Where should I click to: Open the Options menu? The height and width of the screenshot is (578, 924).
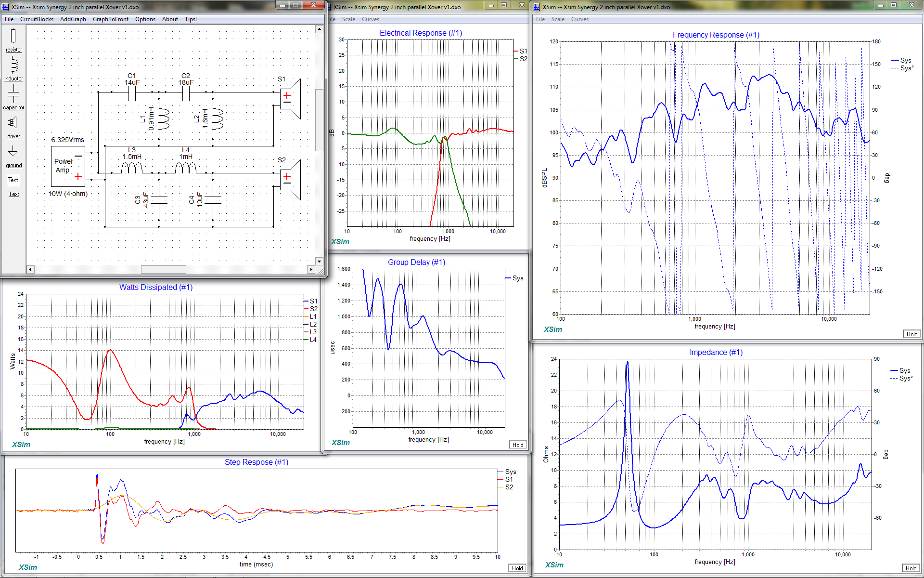tap(145, 19)
